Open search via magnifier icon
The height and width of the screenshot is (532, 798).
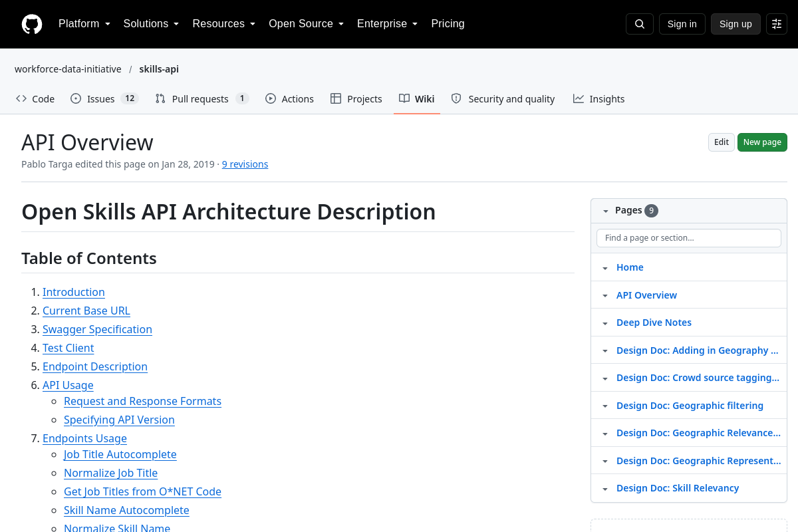pyautogui.click(x=640, y=24)
